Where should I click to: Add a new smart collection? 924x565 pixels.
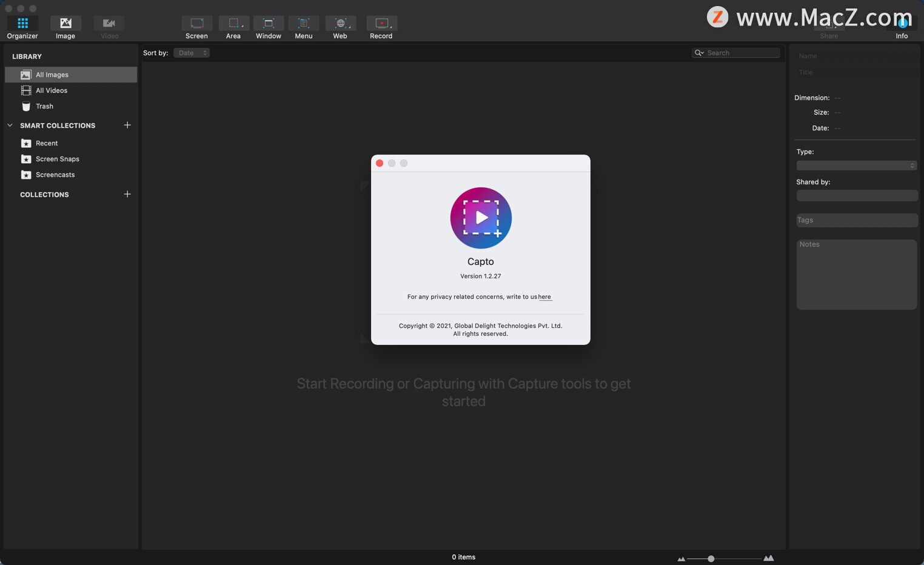tap(127, 125)
